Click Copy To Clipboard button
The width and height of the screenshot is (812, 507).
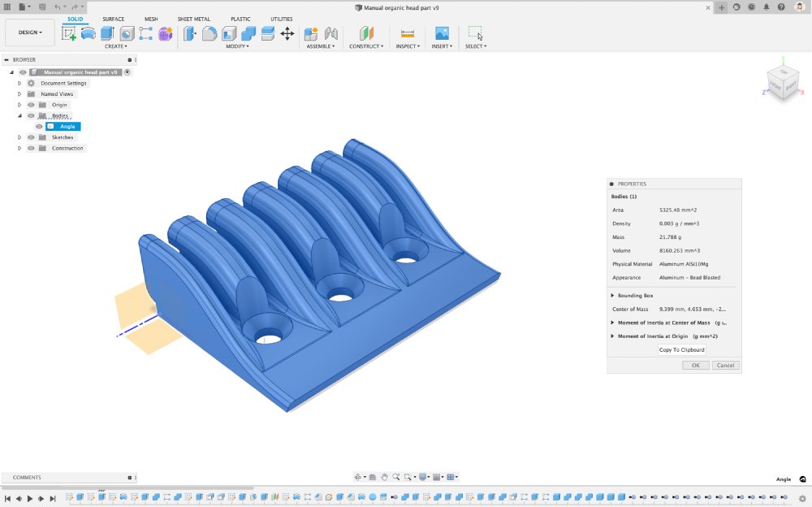point(681,350)
